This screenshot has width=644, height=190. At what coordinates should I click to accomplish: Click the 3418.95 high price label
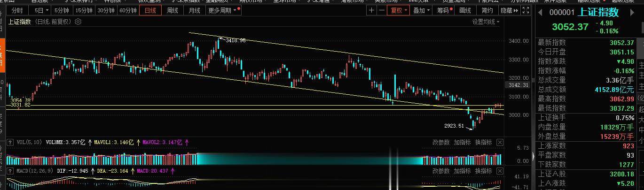pos(236,41)
